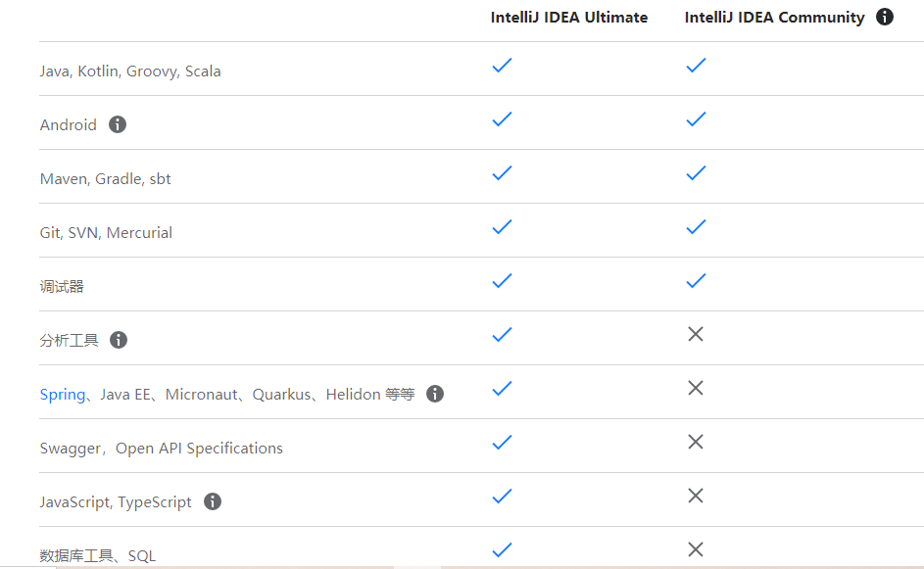Click Ultimate checkmark for Java, Kotlin, Groovy, Scala
Screen dimensions: 924x569
(x=502, y=66)
